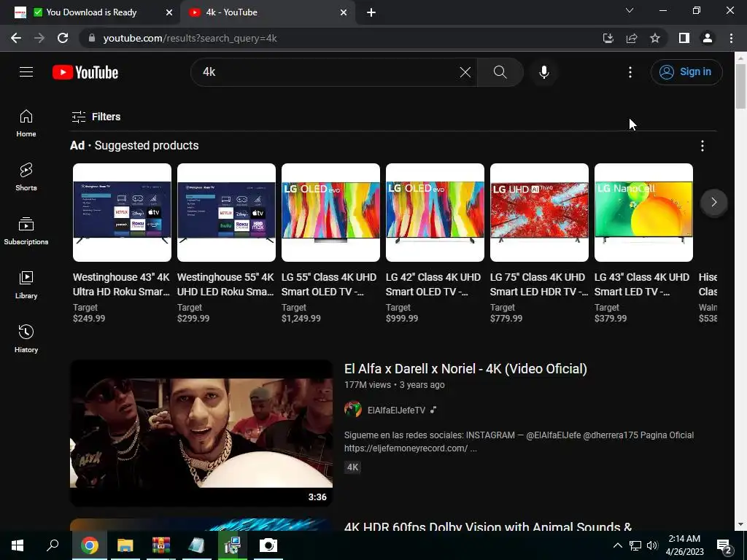Open Shorts in the sidebar

tap(26, 177)
